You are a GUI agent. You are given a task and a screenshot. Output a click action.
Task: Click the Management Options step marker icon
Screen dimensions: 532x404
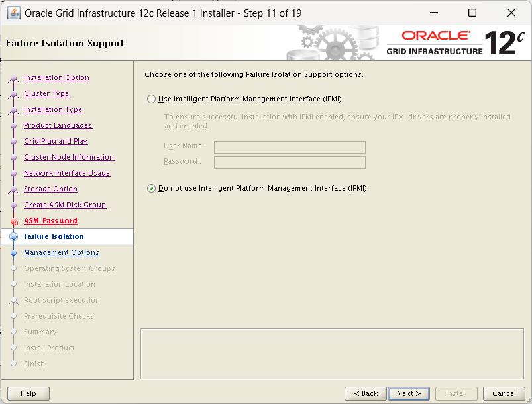[13, 253]
